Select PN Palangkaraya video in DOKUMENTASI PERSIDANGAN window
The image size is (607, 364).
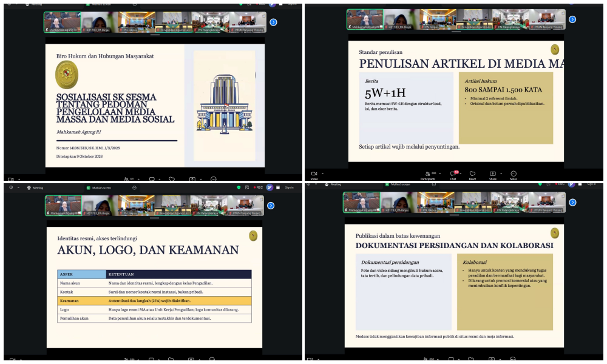point(509,202)
